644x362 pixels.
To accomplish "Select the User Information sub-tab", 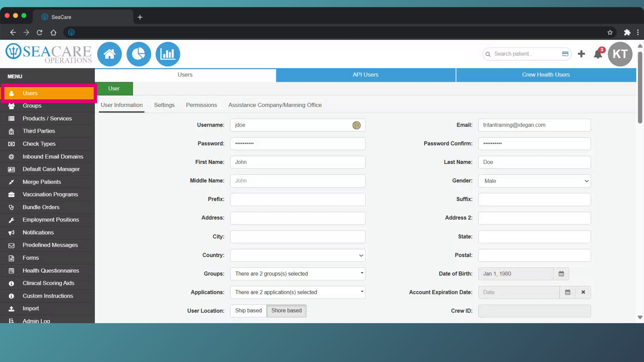I will (x=122, y=105).
